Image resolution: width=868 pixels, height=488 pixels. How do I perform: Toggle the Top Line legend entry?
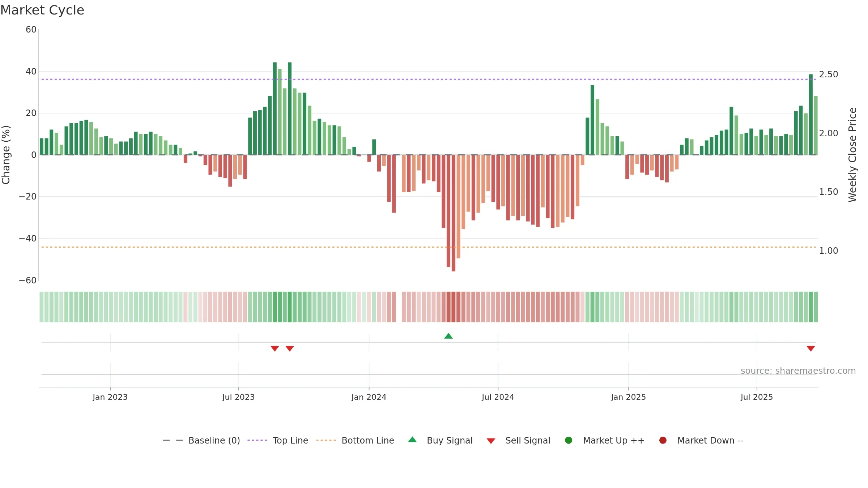278,440
